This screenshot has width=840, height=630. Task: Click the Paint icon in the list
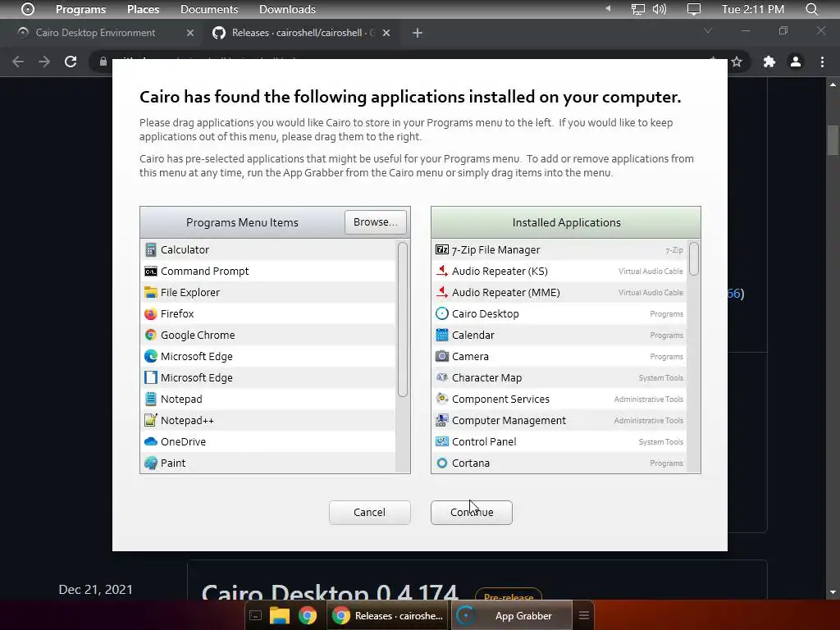pyautogui.click(x=151, y=463)
